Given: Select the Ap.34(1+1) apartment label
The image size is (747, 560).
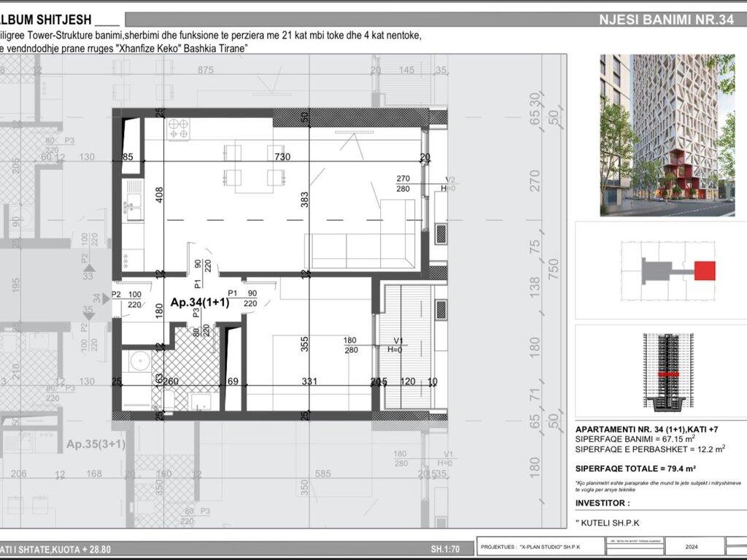Looking at the screenshot, I should 200,302.
